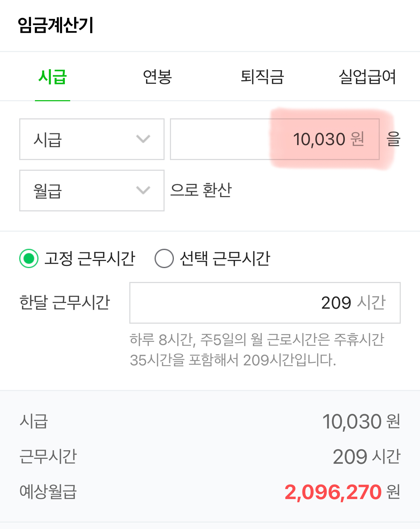This screenshot has height=529, width=420.
Task: Open the 시급 unit dropdown
Action: tap(92, 139)
